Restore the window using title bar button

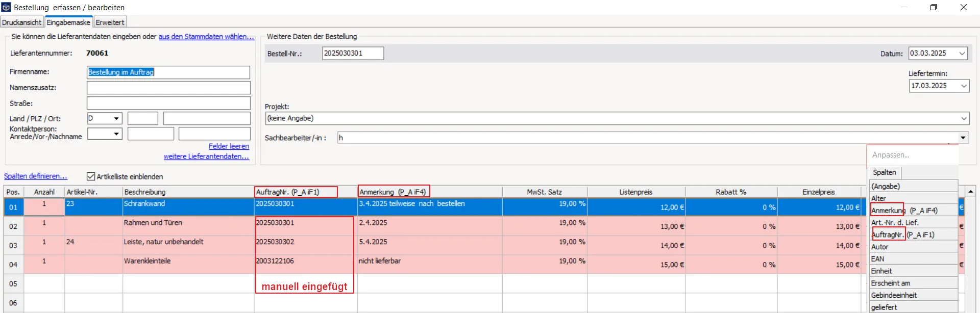934,7
